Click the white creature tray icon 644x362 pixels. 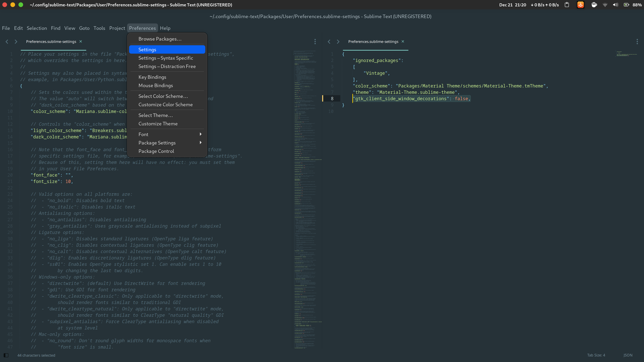594,5
